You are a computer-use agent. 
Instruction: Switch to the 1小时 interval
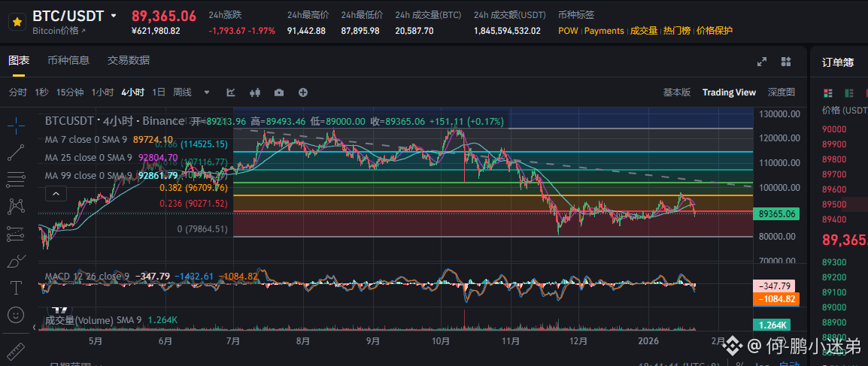[x=102, y=92]
